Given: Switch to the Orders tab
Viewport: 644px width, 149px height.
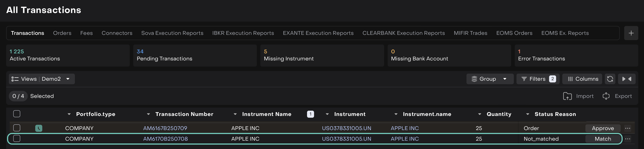Looking at the screenshot, I should tap(62, 33).
